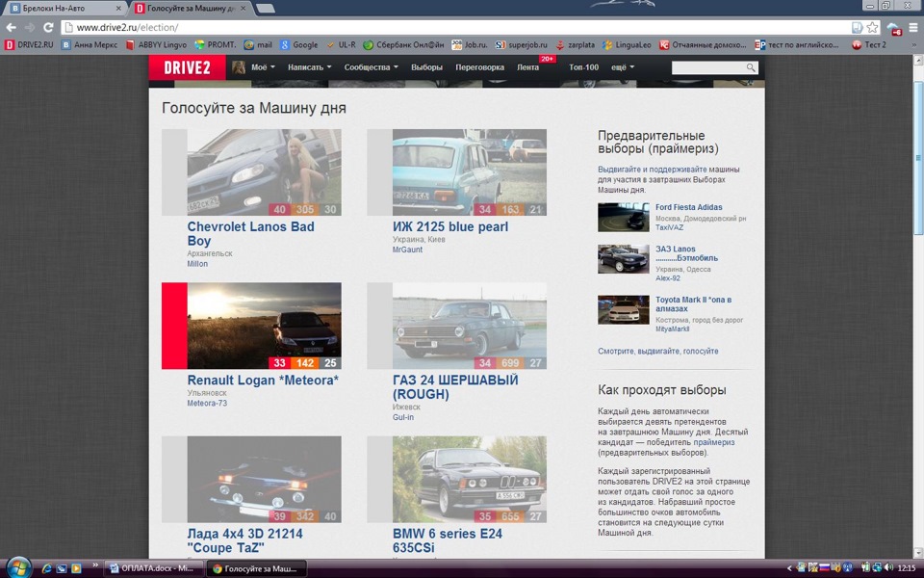Image resolution: width=924 pixels, height=578 pixels.
Task: Open the ABBYY Lingvo bookmark
Action: pyautogui.click(x=156, y=45)
